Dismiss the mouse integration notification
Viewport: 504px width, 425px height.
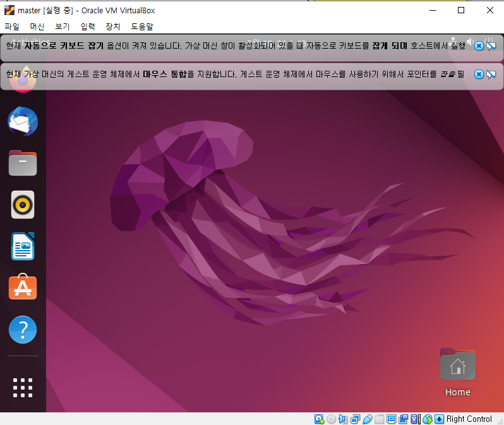[479, 75]
